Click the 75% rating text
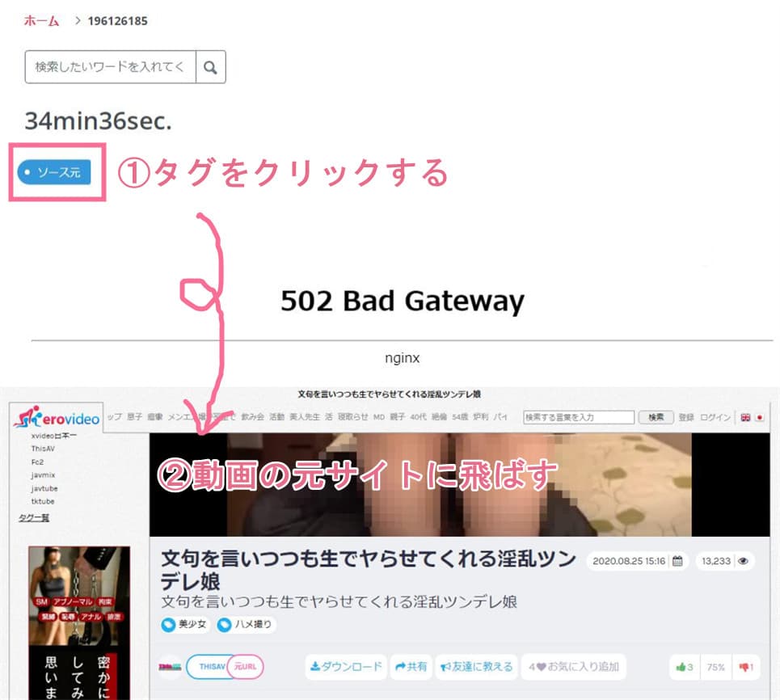Image resolution: width=780 pixels, height=700 pixels. (x=716, y=667)
